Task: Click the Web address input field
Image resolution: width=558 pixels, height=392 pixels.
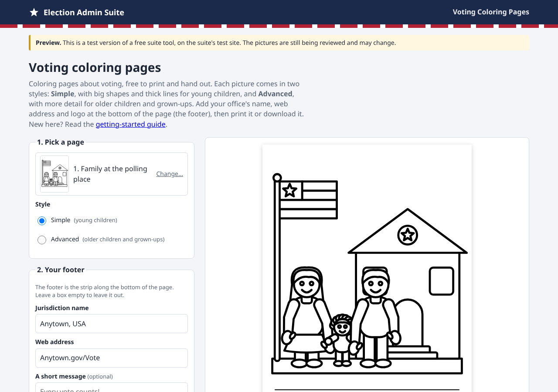Action: pyautogui.click(x=112, y=358)
